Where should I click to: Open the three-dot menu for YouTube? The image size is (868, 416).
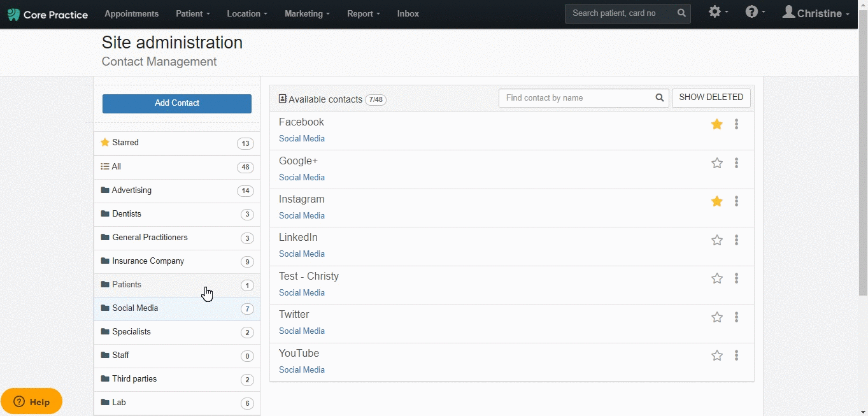(x=737, y=355)
